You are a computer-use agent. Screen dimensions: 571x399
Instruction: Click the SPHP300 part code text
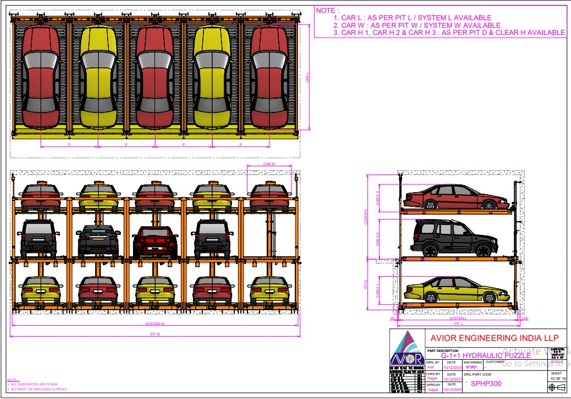pos(486,383)
